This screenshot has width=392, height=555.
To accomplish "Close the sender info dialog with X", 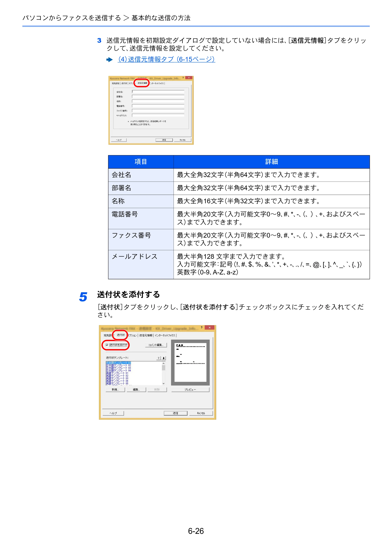I will pos(189,78).
